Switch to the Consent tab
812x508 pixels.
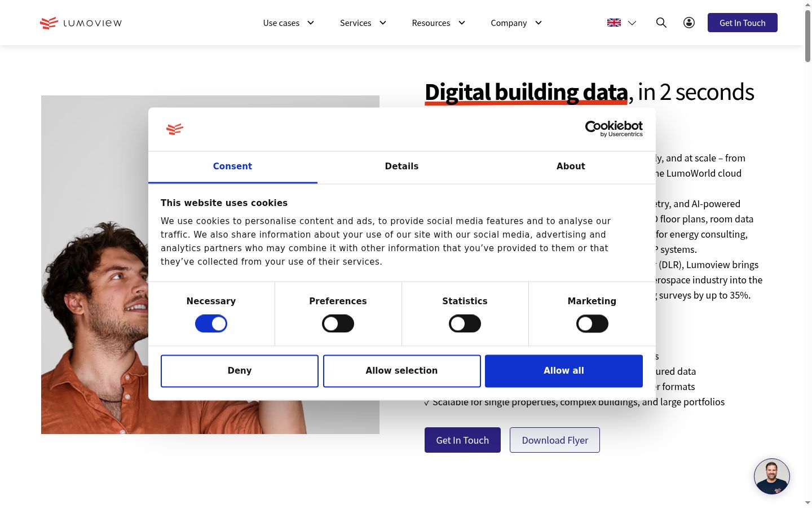click(232, 167)
